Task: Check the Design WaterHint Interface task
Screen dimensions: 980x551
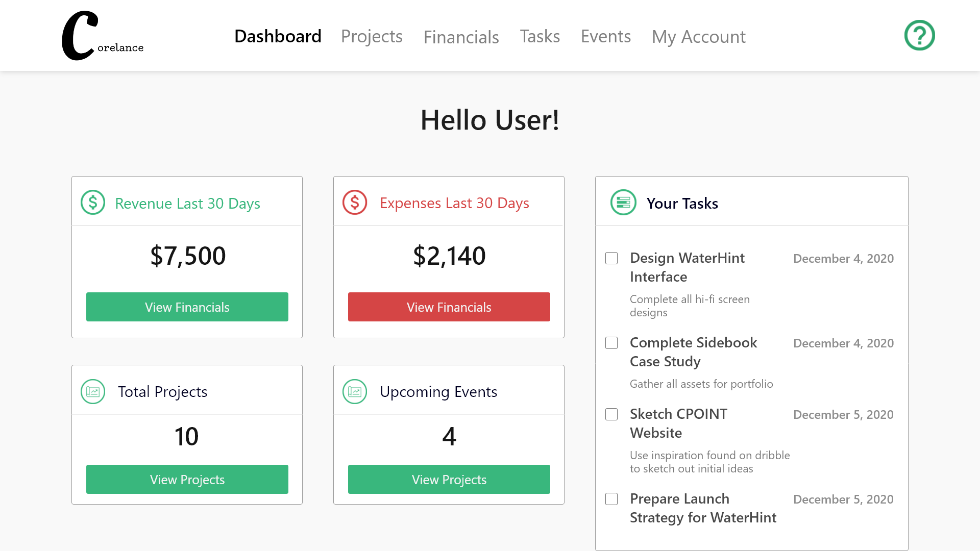Action: (611, 258)
